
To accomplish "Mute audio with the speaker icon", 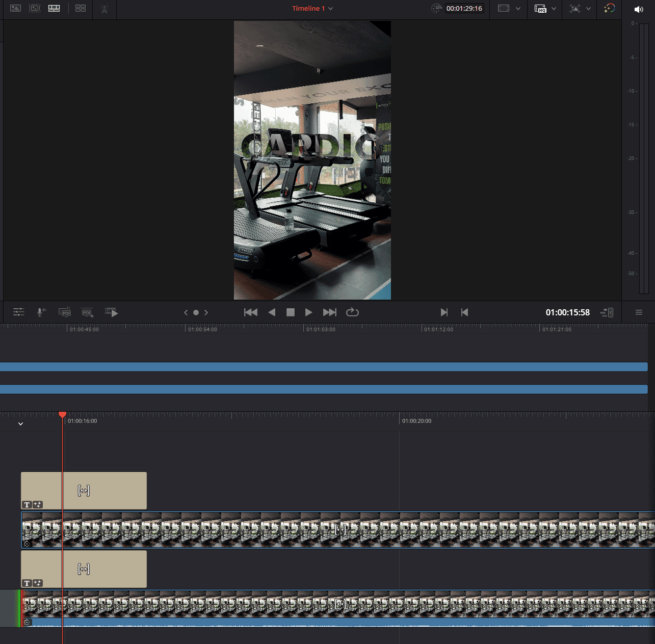I will [638, 9].
